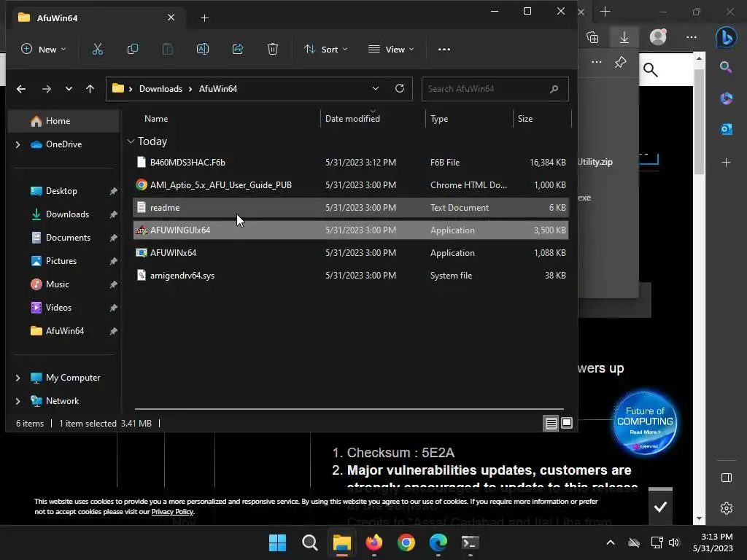Open Edge sidebar settings gear
This screenshot has height=560, width=747.
[x=727, y=508]
